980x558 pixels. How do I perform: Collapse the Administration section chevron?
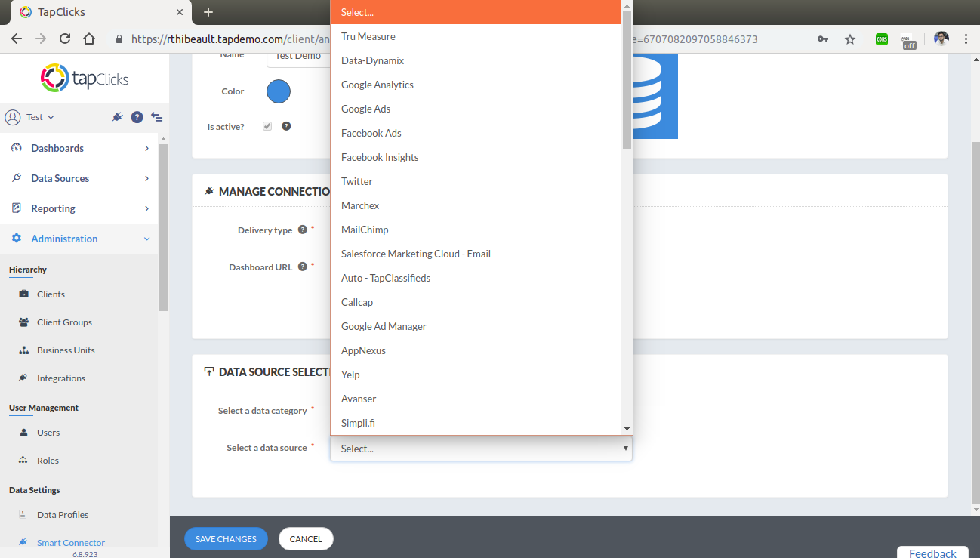pyautogui.click(x=146, y=239)
